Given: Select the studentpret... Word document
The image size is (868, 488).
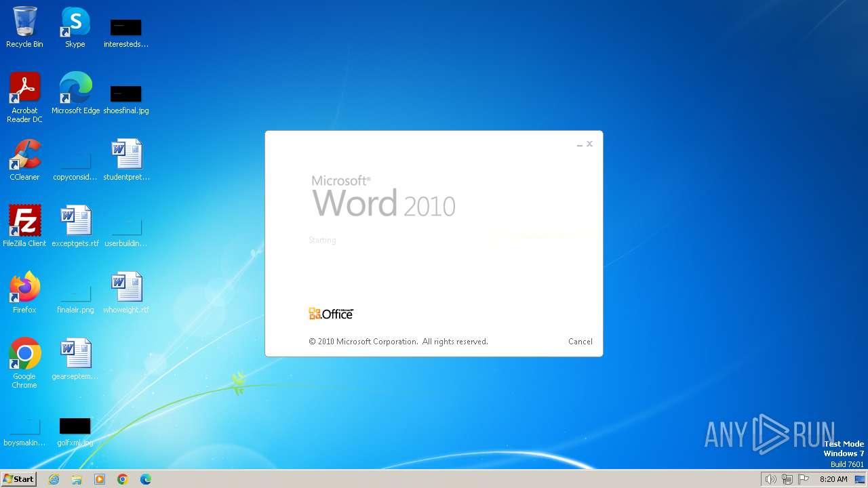Looking at the screenshot, I should pos(126,160).
